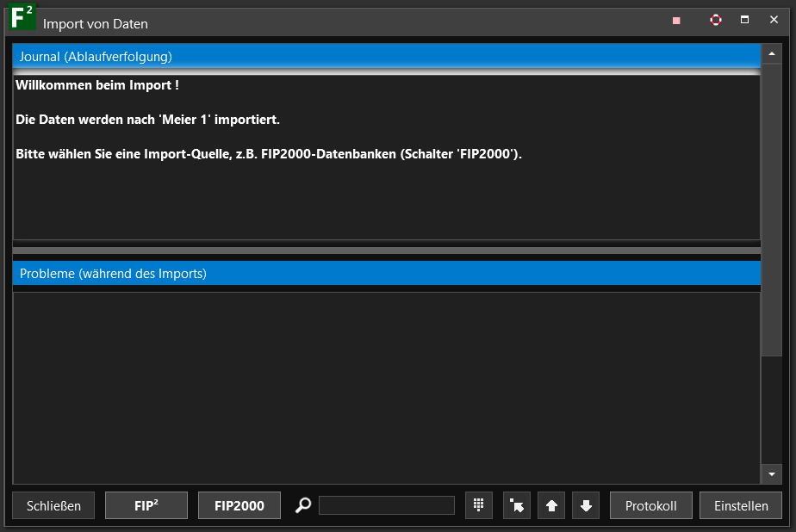Open Einstellen settings button
The image size is (796, 532).
point(741,505)
